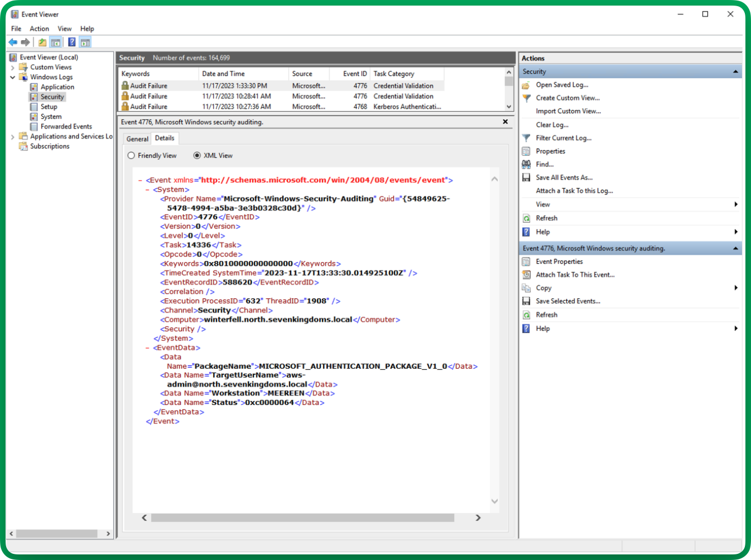Go forward using the toolbar forward arrow
This screenshot has width=751, height=560.
click(25, 42)
